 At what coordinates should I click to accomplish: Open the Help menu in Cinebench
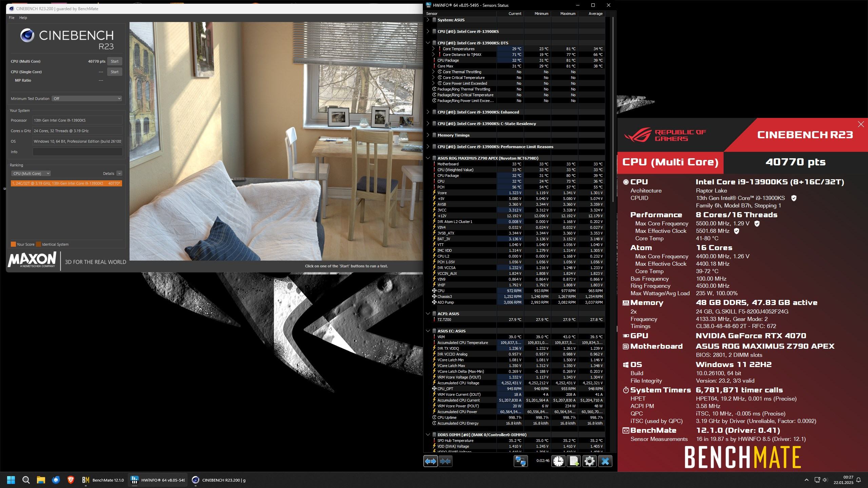[x=23, y=18]
